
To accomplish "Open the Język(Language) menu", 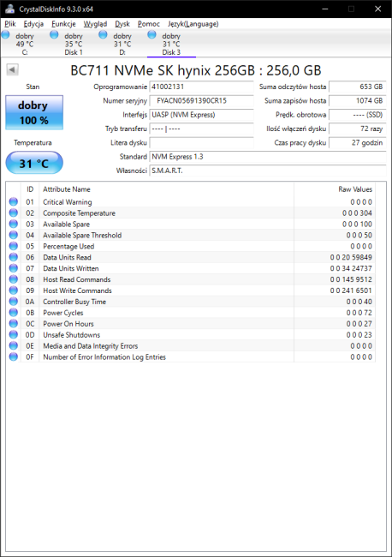I will 193,24.
